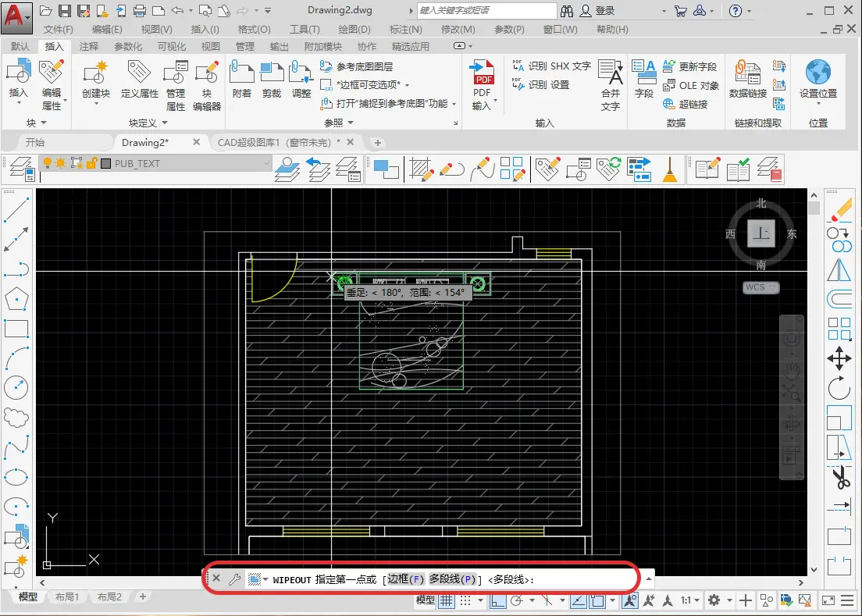
Task: Click the Scissors trim tool icon
Action: click(x=839, y=476)
